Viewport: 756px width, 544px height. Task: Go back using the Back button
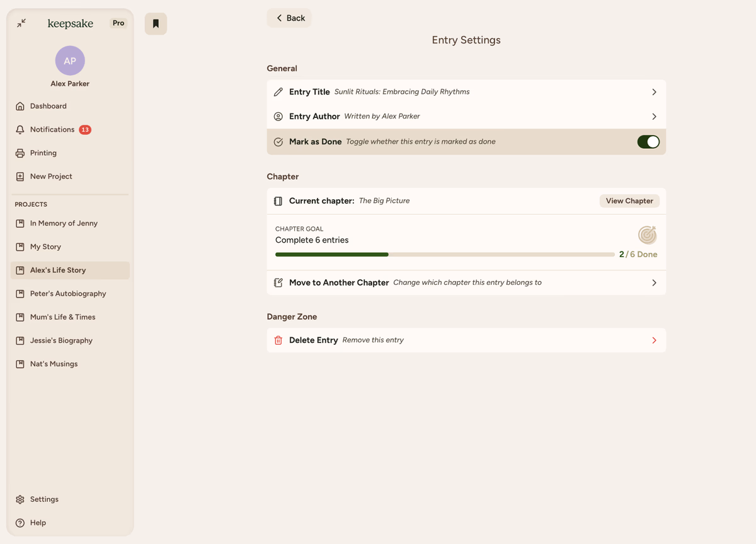click(290, 18)
